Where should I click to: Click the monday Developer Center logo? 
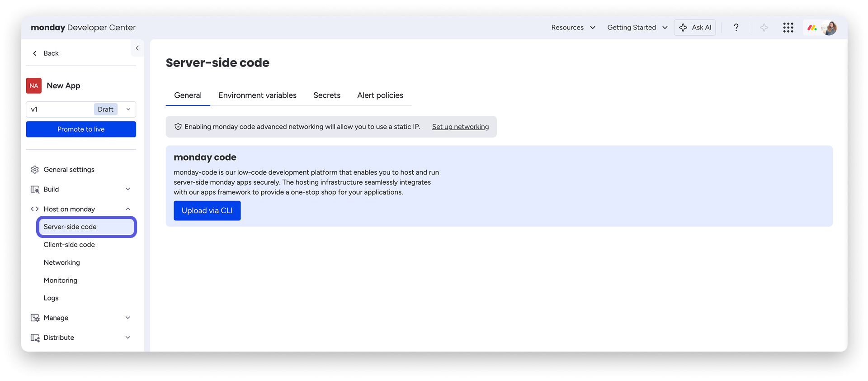(x=83, y=28)
